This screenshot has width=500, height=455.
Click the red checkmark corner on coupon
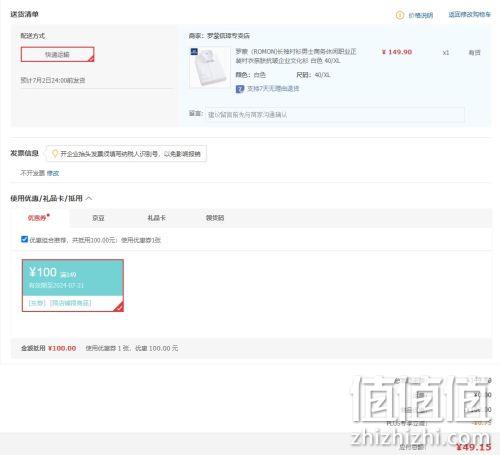pyautogui.click(x=119, y=307)
